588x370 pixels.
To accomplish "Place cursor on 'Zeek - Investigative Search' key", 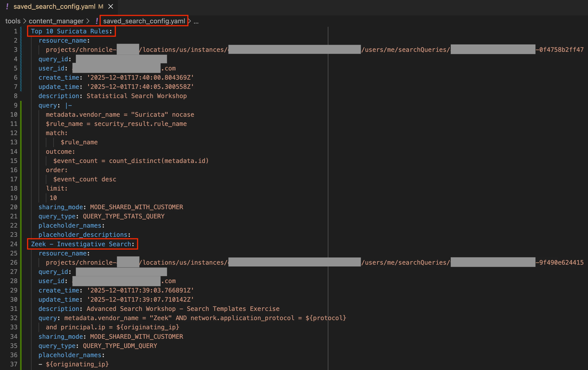I will coord(81,244).
